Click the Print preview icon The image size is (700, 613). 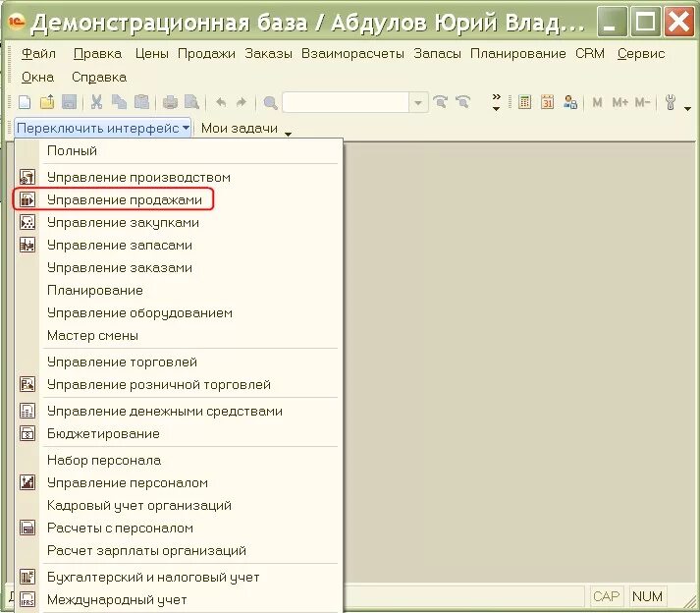(x=191, y=103)
